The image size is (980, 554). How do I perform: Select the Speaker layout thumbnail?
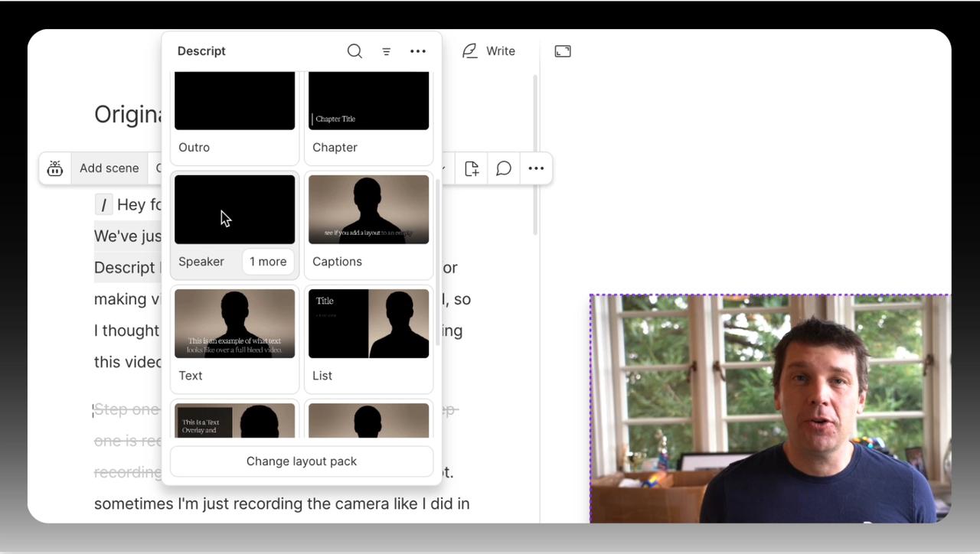tap(234, 209)
